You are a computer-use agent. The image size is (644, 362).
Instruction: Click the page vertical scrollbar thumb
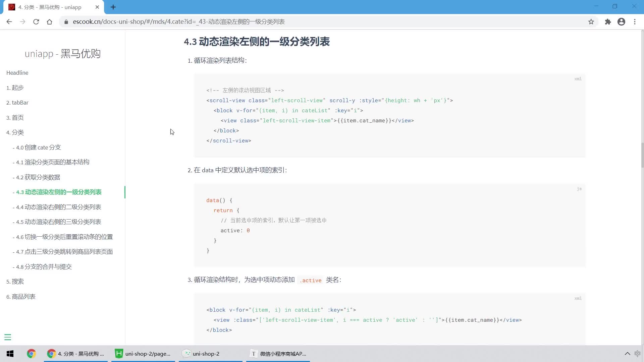pyautogui.click(x=642, y=155)
